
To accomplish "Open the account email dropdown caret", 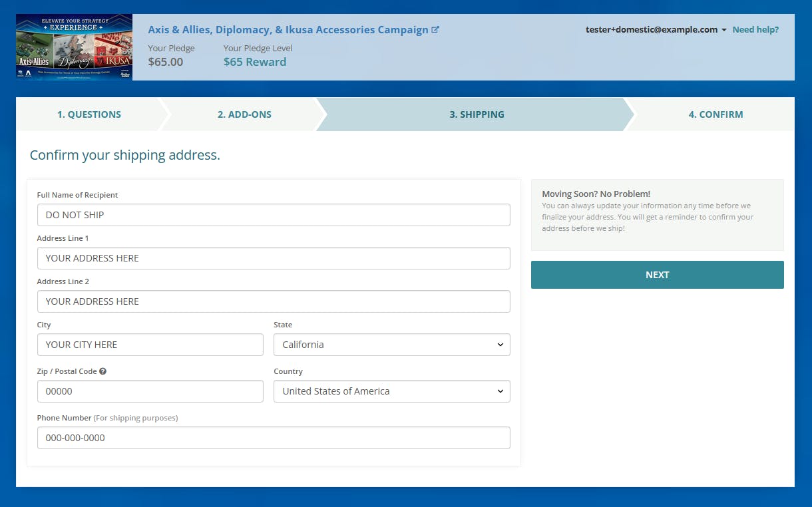I will pyautogui.click(x=723, y=30).
